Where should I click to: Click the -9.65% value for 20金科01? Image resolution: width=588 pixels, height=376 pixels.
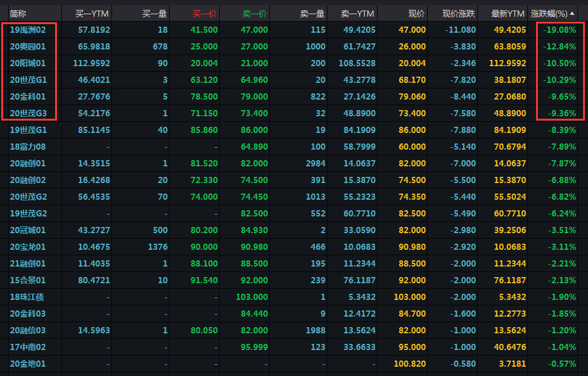coord(562,96)
